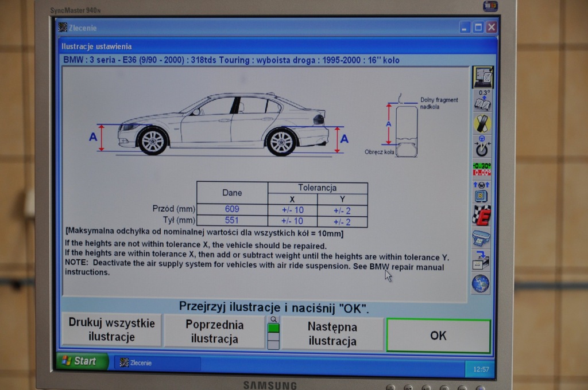Screen dimensions: 588x390
Task: Click the NOTE line about air ride suspension
Action: tap(254, 267)
